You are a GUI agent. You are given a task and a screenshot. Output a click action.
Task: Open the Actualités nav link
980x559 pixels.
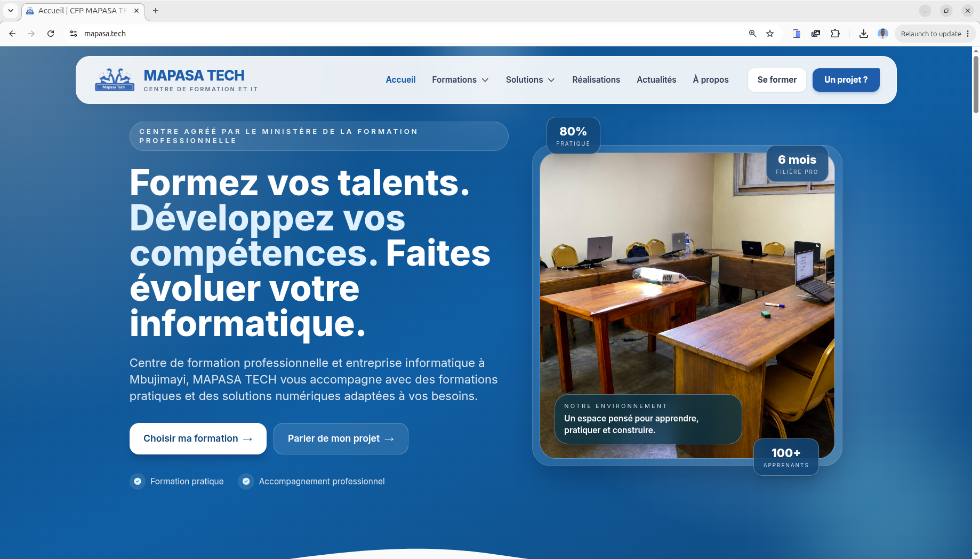tap(656, 79)
